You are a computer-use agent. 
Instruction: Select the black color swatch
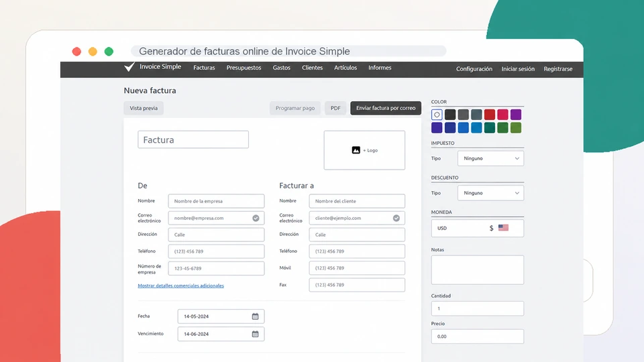pos(450,115)
